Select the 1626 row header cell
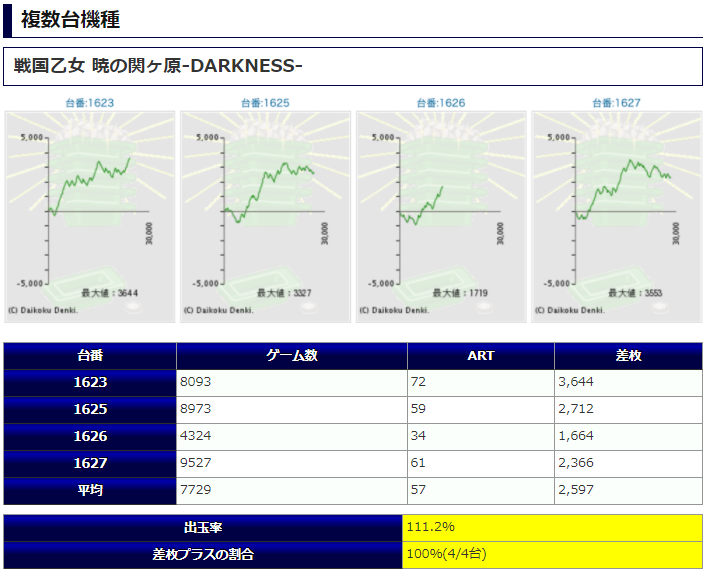Image resolution: width=705 pixels, height=572 pixels. pyautogui.click(x=90, y=437)
